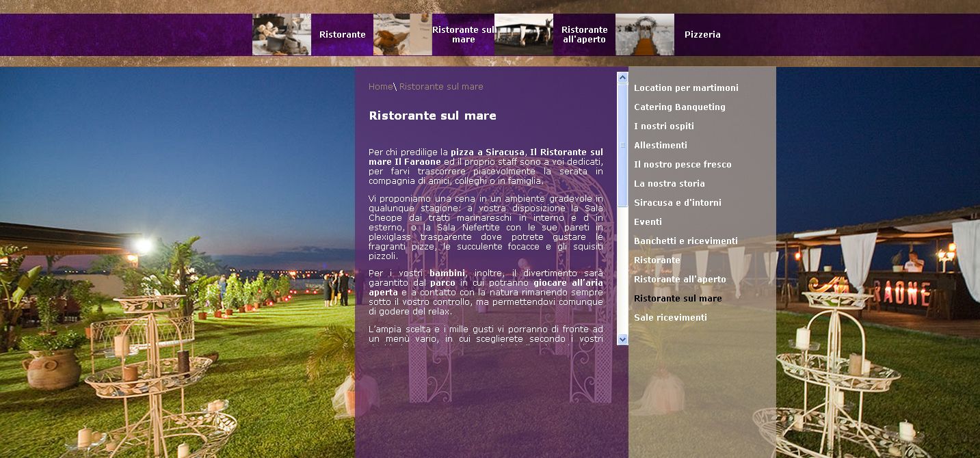Open the Location per martimoni page

coord(686,87)
